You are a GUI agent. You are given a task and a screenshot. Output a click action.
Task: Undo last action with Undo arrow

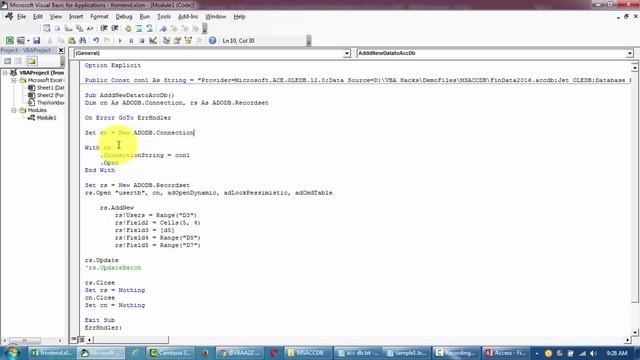pos(96,40)
